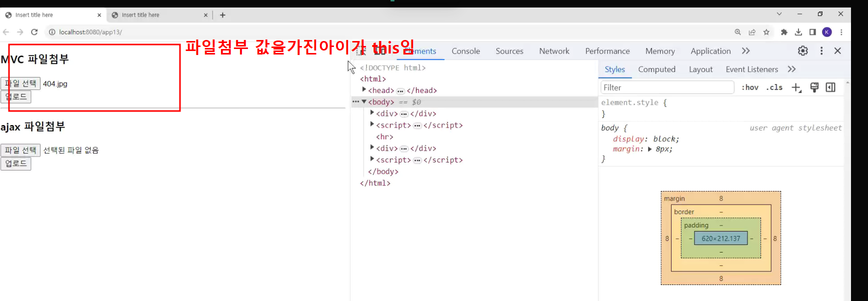Choose file in MVC upload section

pos(20,83)
